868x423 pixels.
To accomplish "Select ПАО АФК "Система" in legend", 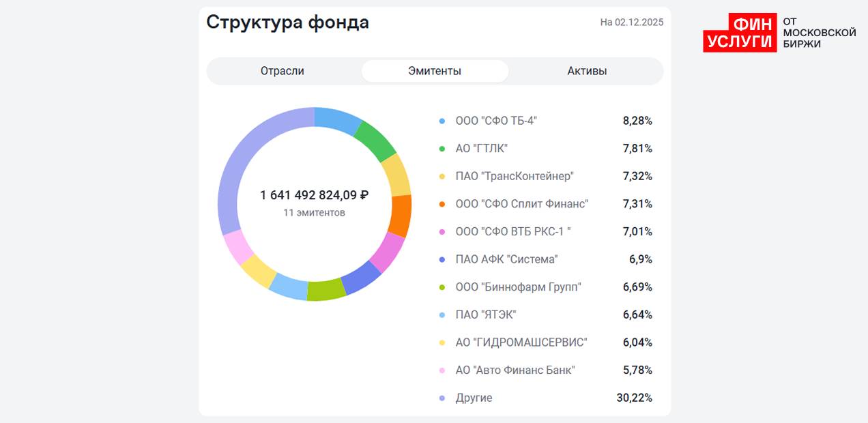I will coord(506,259).
